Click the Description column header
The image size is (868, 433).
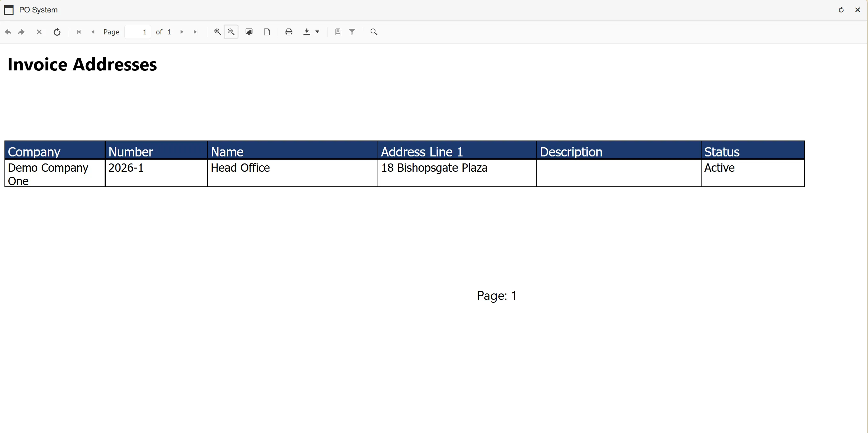tap(619, 150)
